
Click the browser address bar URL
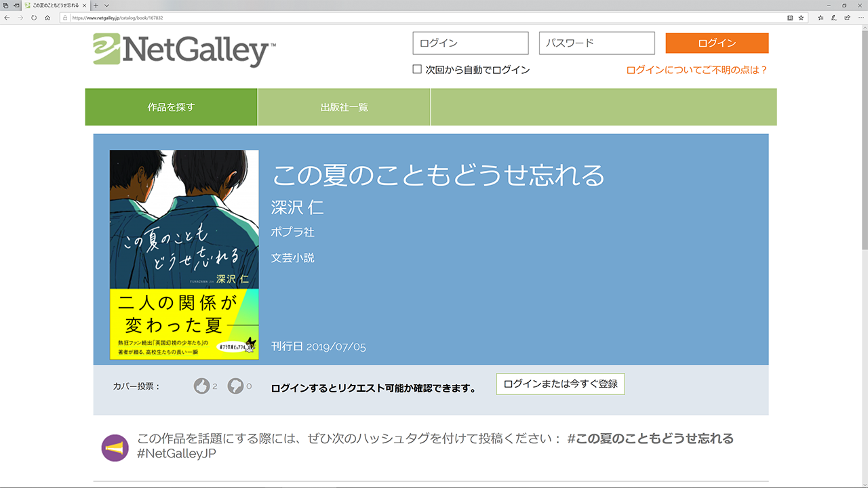click(117, 18)
